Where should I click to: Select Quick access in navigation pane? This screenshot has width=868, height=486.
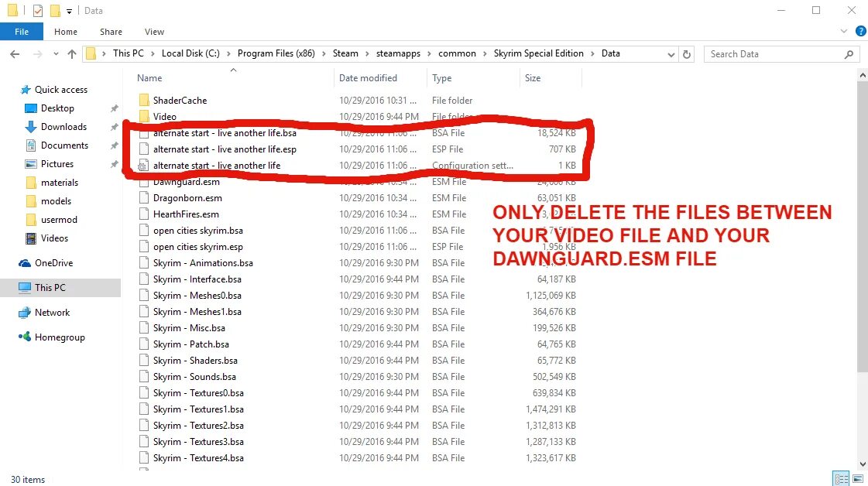[x=61, y=90]
